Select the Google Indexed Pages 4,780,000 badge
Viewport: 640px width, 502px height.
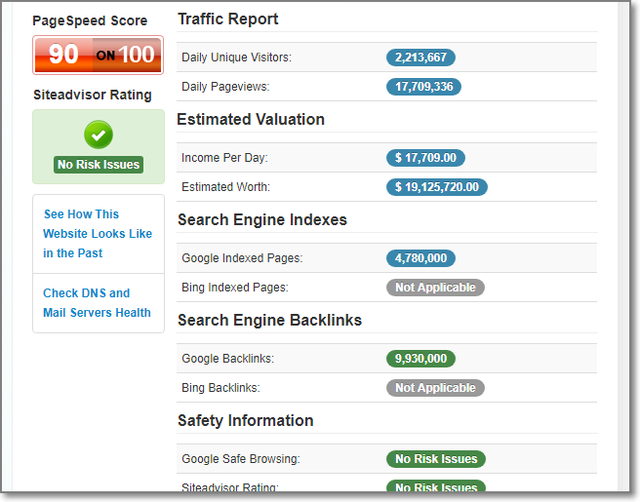(420, 258)
